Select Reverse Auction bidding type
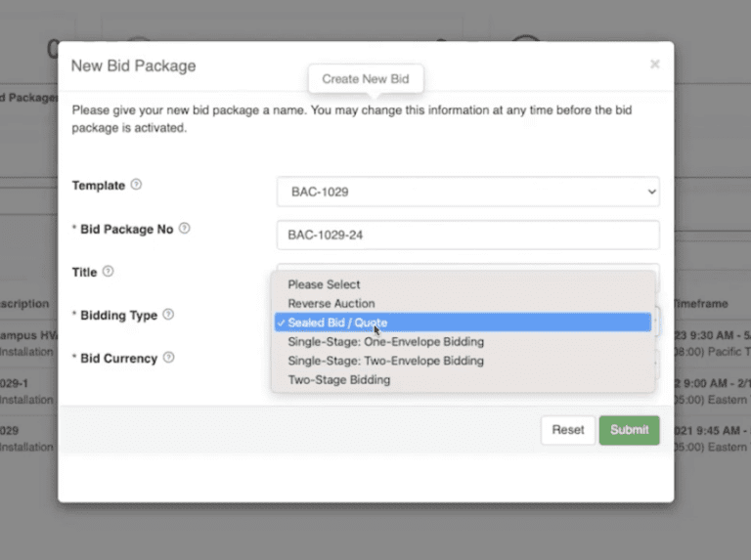The height and width of the screenshot is (560, 751). pyautogui.click(x=463, y=303)
